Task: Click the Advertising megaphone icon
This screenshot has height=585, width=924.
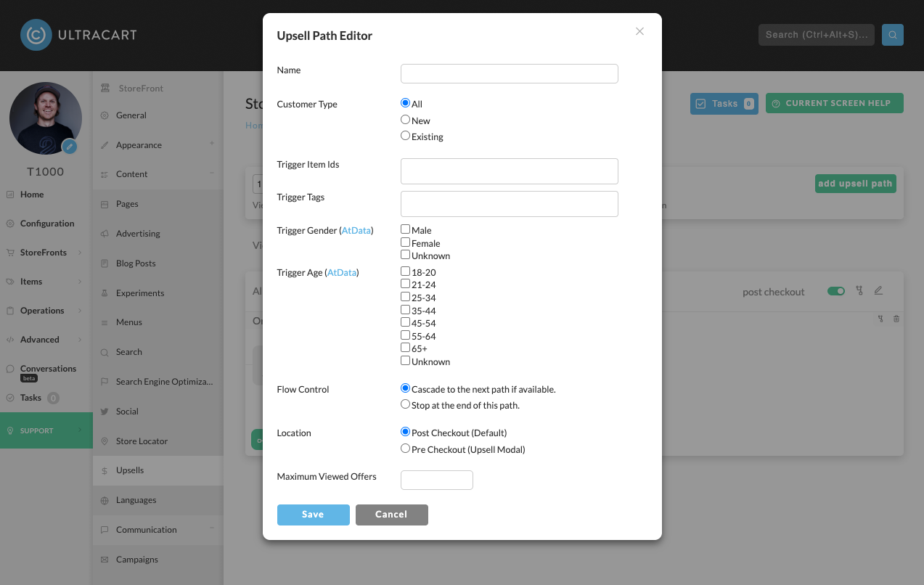Action: pyautogui.click(x=105, y=234)
